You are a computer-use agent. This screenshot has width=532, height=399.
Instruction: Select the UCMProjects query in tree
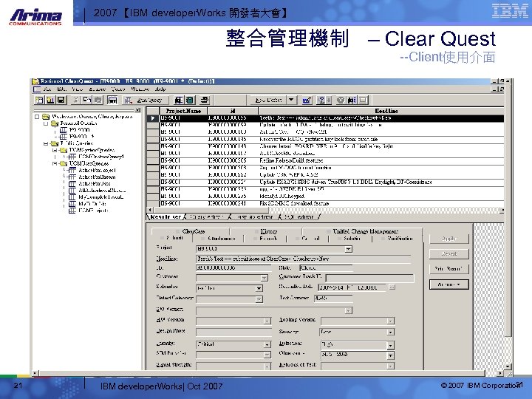pyautogui.click(x=93, y=211)
